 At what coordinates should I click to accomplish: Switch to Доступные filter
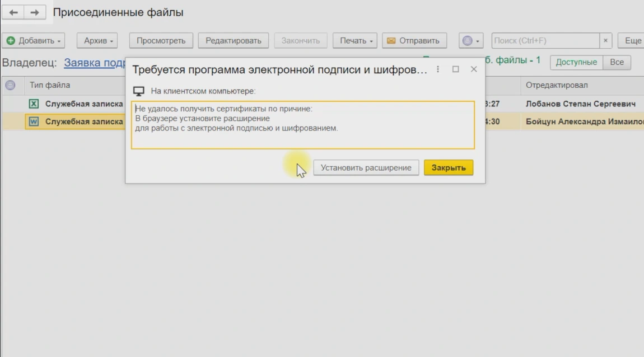pyautogui.click(x=576, y=62)
